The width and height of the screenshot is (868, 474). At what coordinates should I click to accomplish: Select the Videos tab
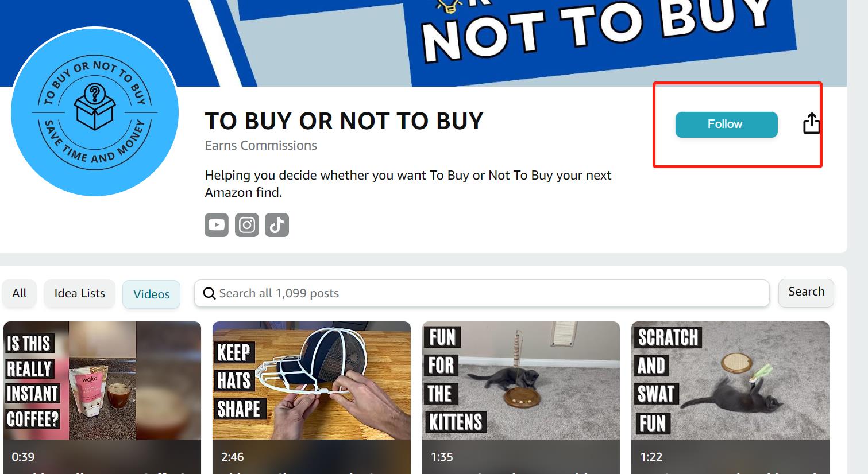point(152,294)
